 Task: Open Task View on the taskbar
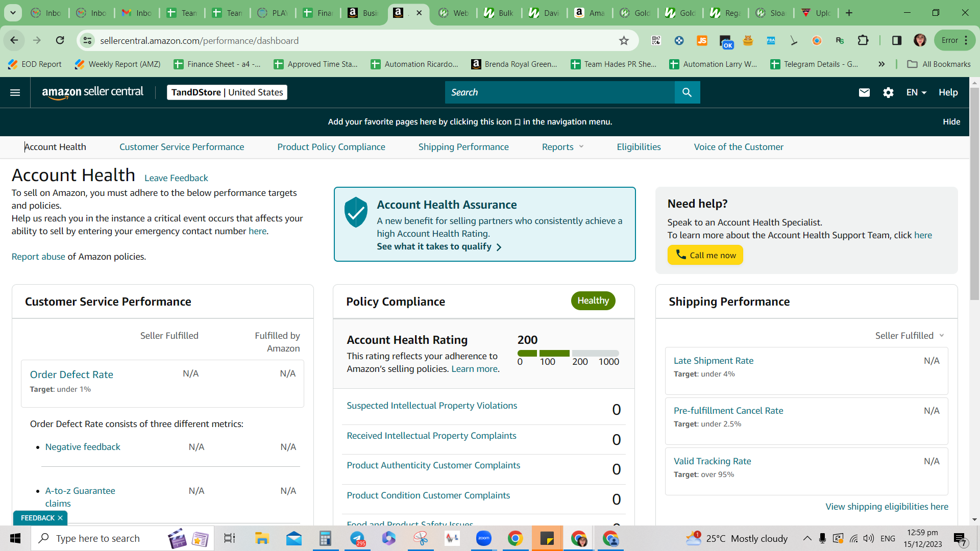(x=230, y=538)
